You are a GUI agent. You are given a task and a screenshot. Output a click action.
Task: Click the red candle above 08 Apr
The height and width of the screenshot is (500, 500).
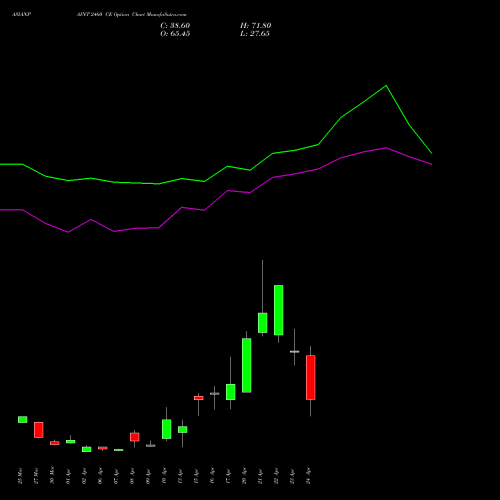pos(135,437)
